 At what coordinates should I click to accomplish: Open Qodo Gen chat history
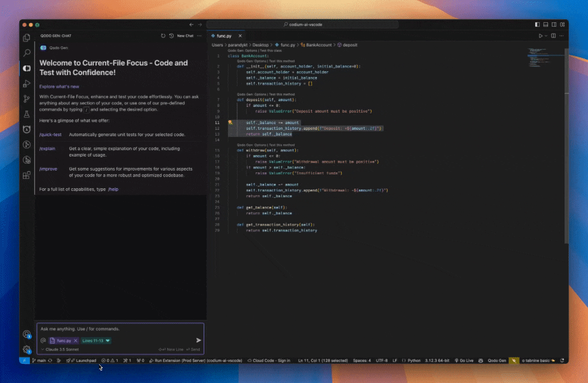[171, 36]
